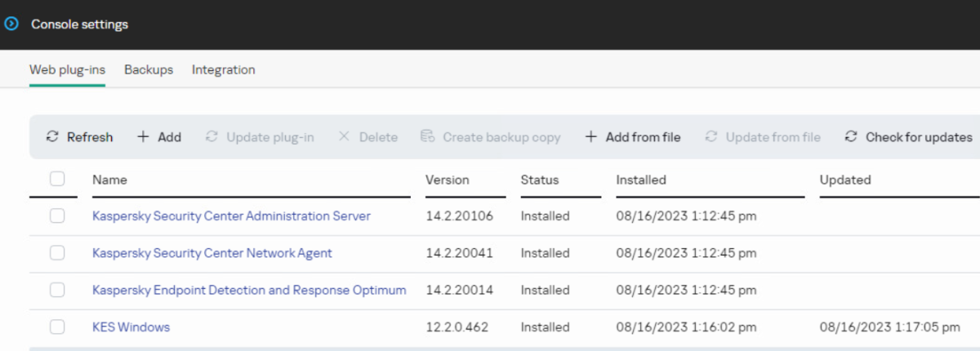Click the plus icon for Add

[x=143, y=137]
